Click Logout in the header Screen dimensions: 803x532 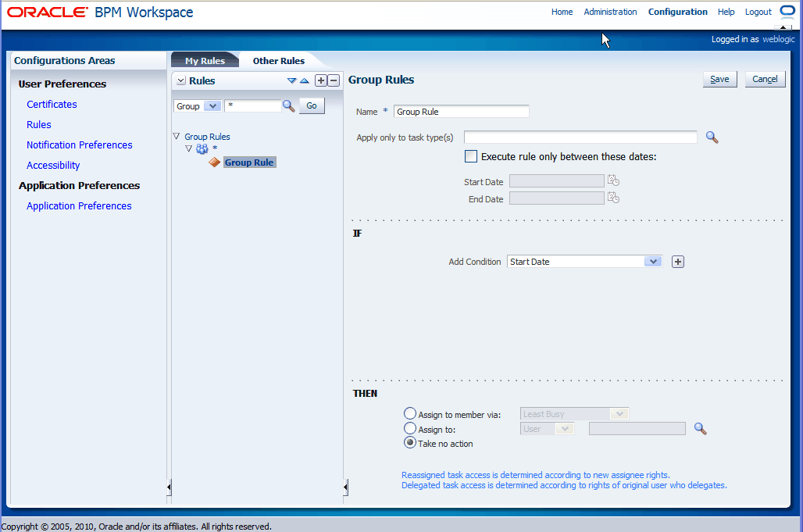pyautogui.click(x=758, y=12)
